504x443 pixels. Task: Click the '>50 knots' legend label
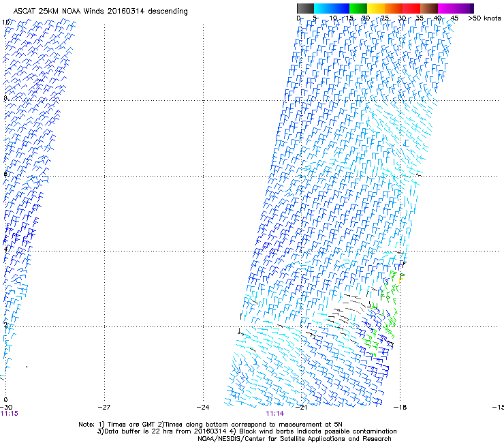pyautogui.click(x=484, y=18)
